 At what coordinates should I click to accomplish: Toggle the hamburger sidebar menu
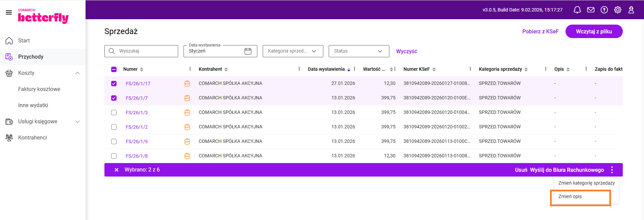[x=9, y=12]
